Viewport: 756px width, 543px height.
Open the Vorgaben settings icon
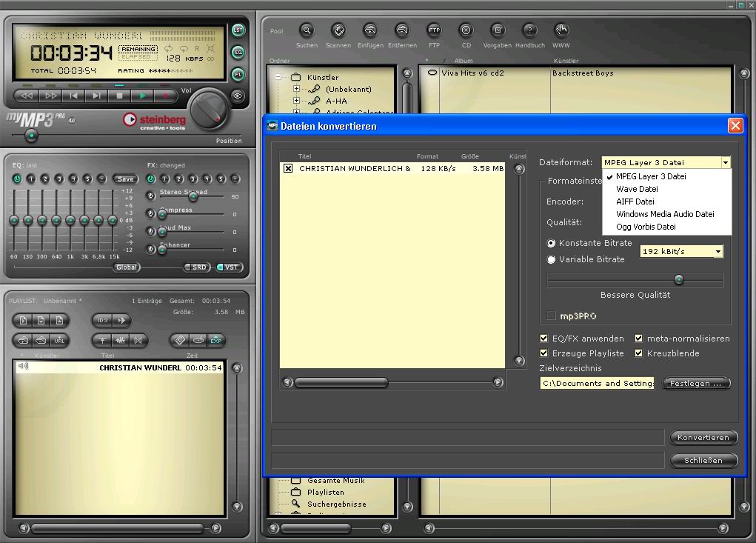(x=498, y=30)
